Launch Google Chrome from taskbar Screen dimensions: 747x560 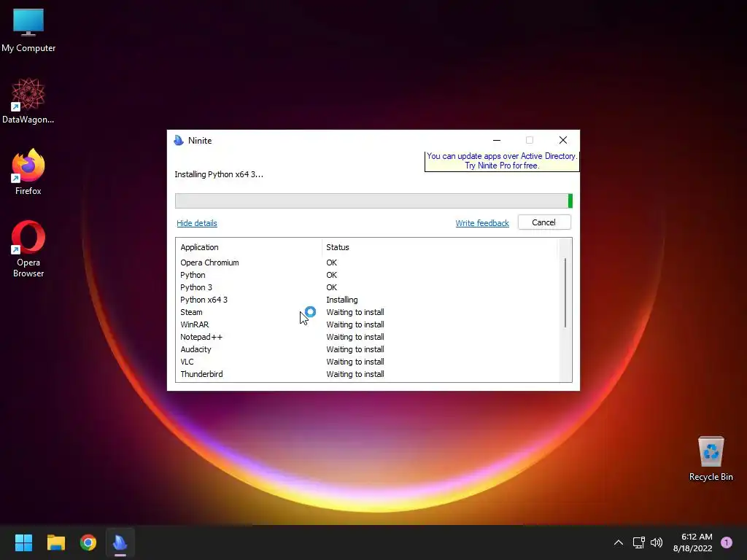[88, 542]
